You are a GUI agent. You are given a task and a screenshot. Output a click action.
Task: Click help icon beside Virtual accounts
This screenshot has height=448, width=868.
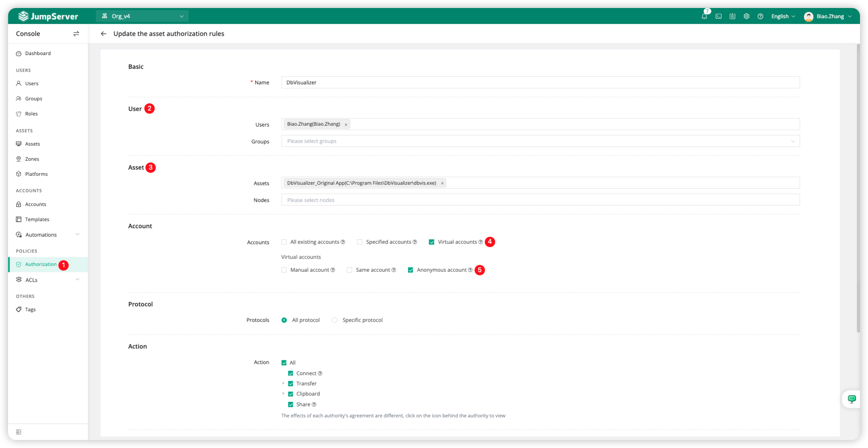tap(480, 242)
